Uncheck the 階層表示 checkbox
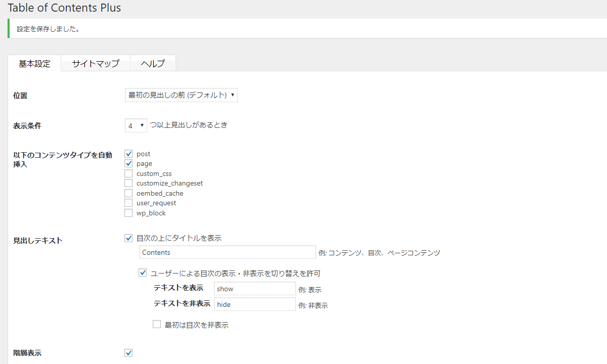The height and width of the screenshot is (364, 607). tap(128, 353)
